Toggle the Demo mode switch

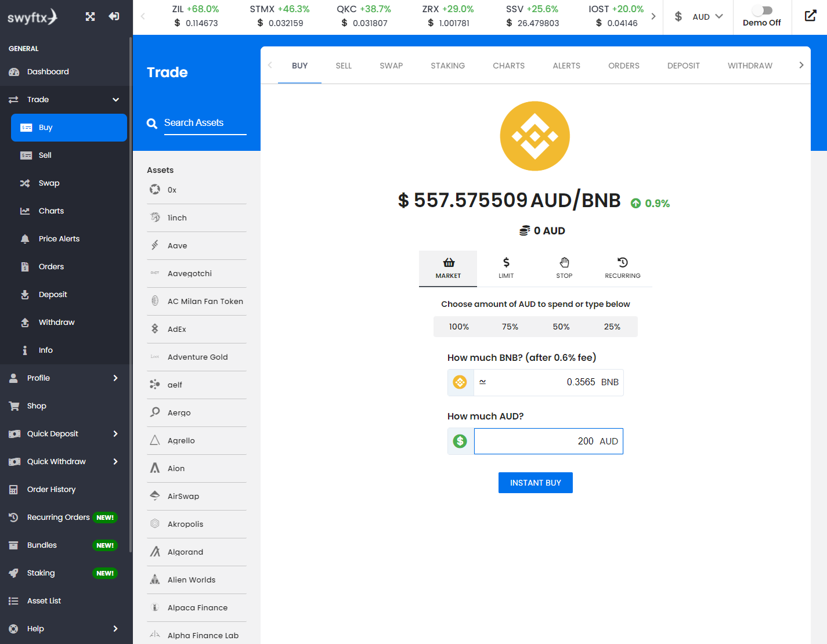click(x=762, y=10)
